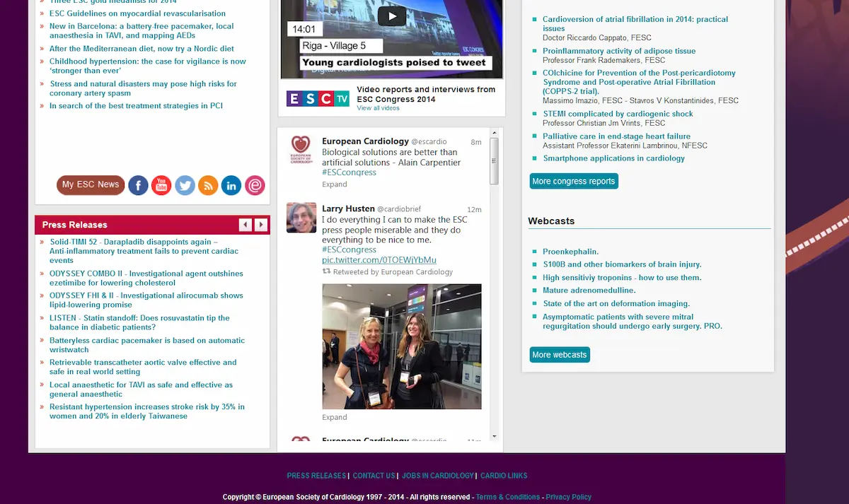Open Palliative care in end-stage heart failure
This screenshot has width=849, height=504.
click(x=616, y=136)
